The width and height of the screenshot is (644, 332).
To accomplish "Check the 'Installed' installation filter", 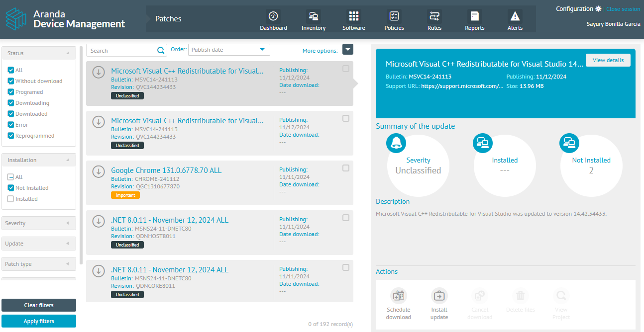I will coord(11,199).
